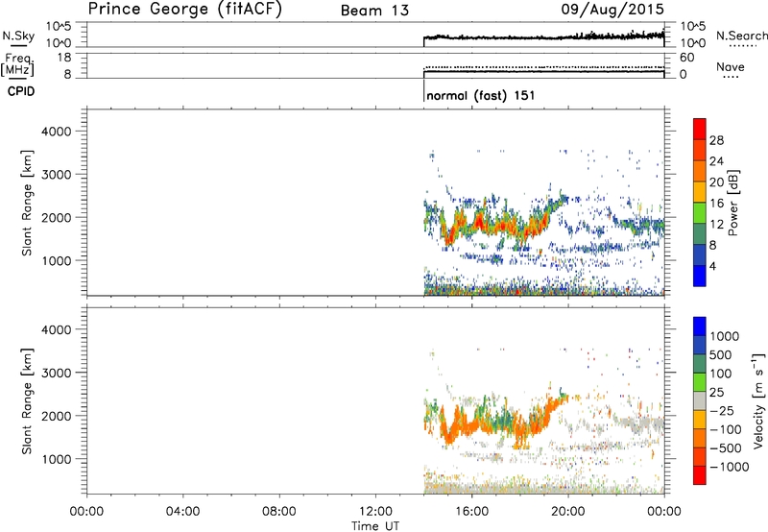
Task: Click the '4000' tick of the power panel
Action: click(57, 132)
